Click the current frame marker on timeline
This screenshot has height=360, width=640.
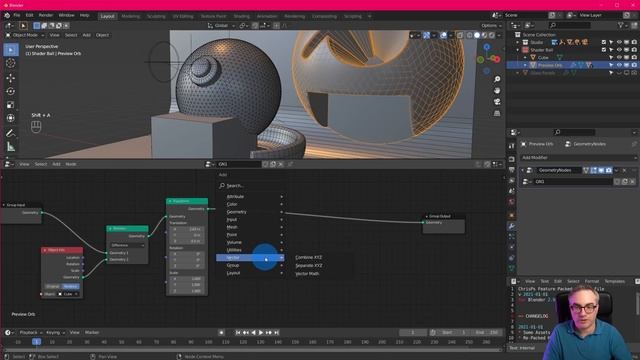point(36,342)
